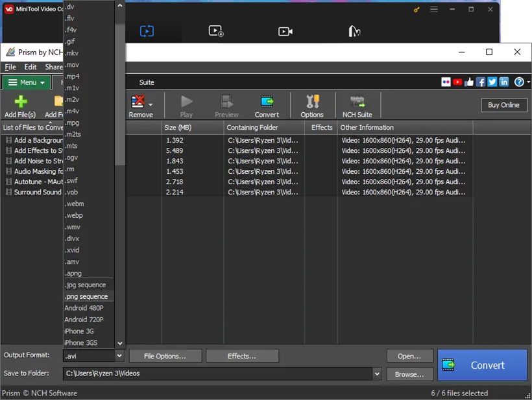532x400 pixels.
Task: Choose .wmv in the format list
Action: 88,227
